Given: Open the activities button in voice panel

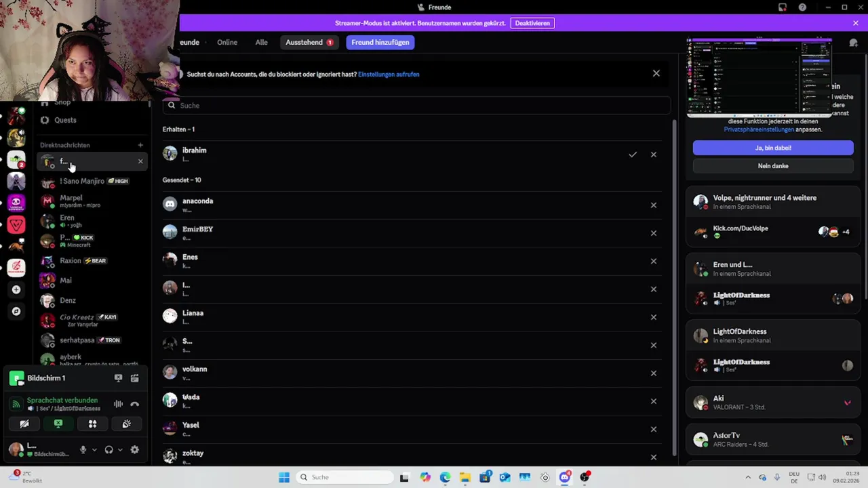Looking at the screenshot, I should [92, 424].
